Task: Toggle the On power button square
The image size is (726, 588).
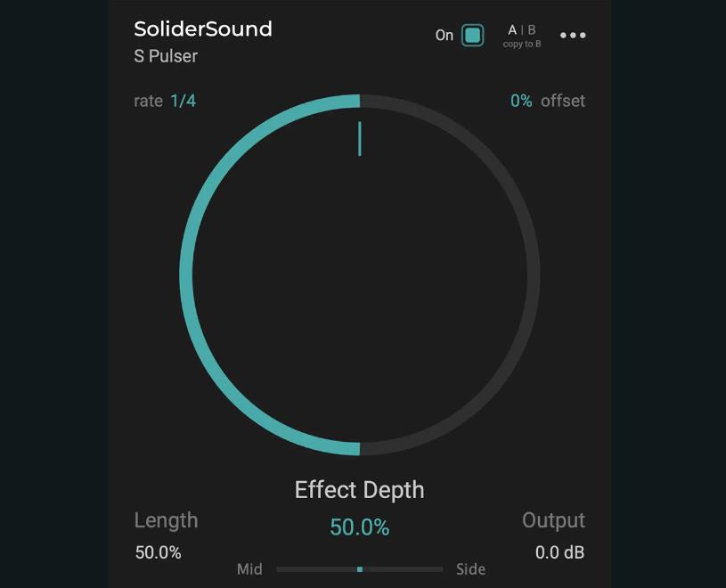Action: coord(472,36)
